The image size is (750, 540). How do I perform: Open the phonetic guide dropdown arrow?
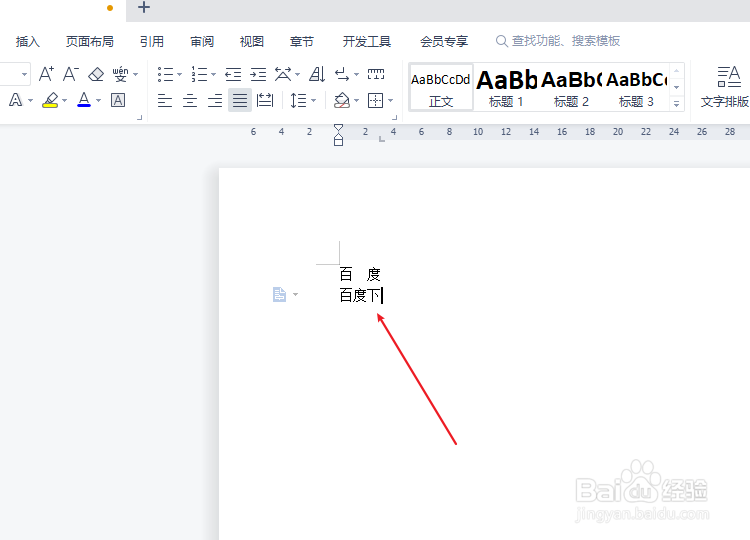click(135, 75)
